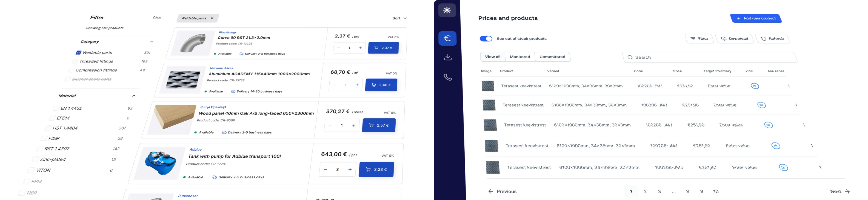This screenshot has width=868, height=200.
Task: Uncheck the Weldable parts checkbox
Action: click(x=79, y=53)
